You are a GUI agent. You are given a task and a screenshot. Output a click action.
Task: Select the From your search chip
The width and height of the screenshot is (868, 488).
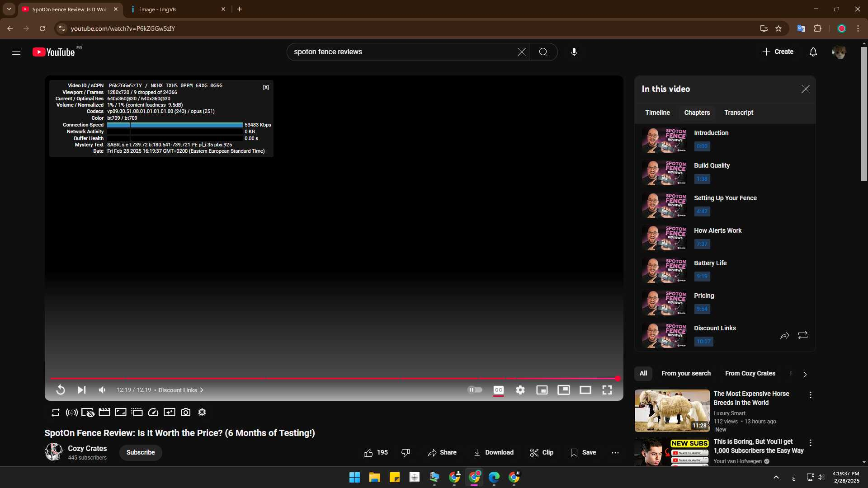coord(686,373)
